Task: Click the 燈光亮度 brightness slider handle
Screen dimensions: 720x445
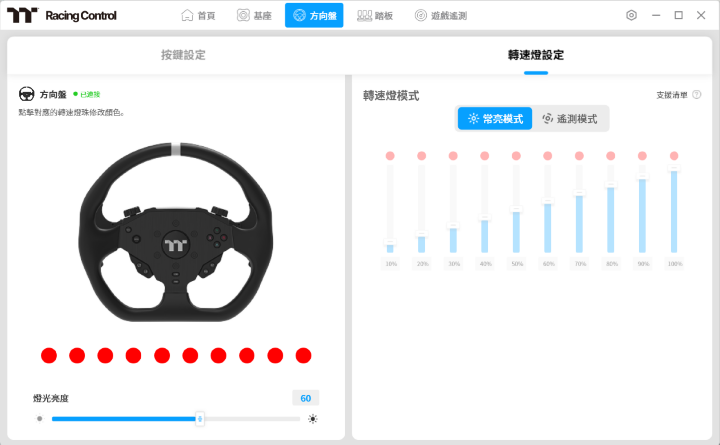Action: click(x=200, y=419)
